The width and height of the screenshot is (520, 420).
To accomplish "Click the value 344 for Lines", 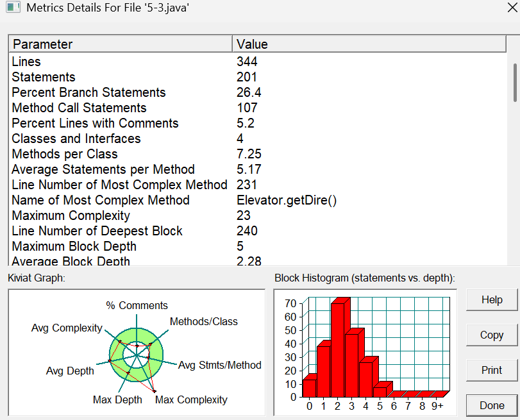I will point(247,62).
